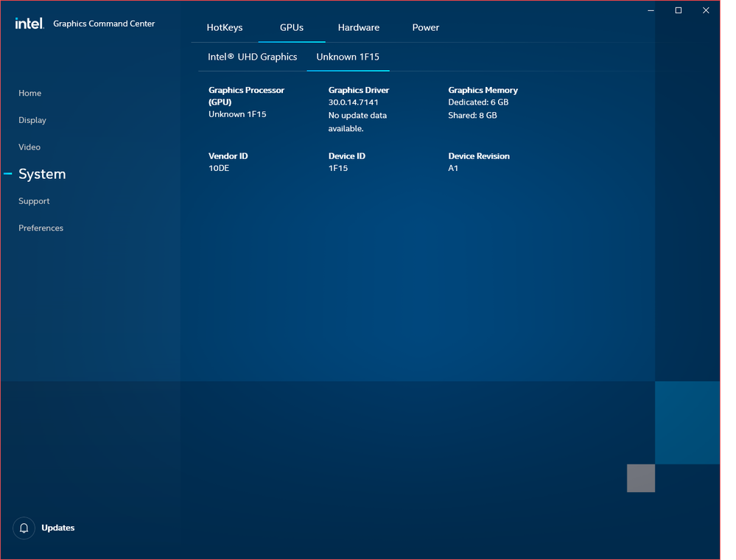Viewport: 736px width, 560px height.
Task: Click the Graphics Processor (GPU) heading
Action: point(246,96)
